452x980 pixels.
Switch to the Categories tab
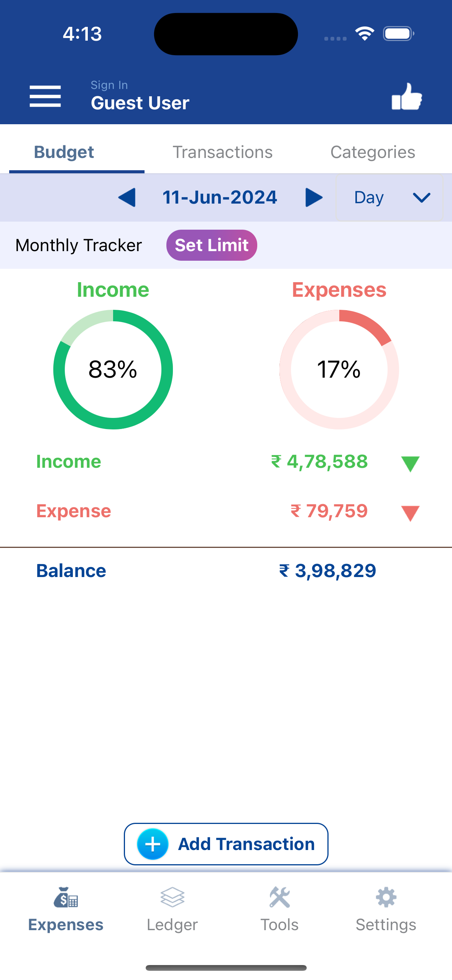tap(373, 152)
